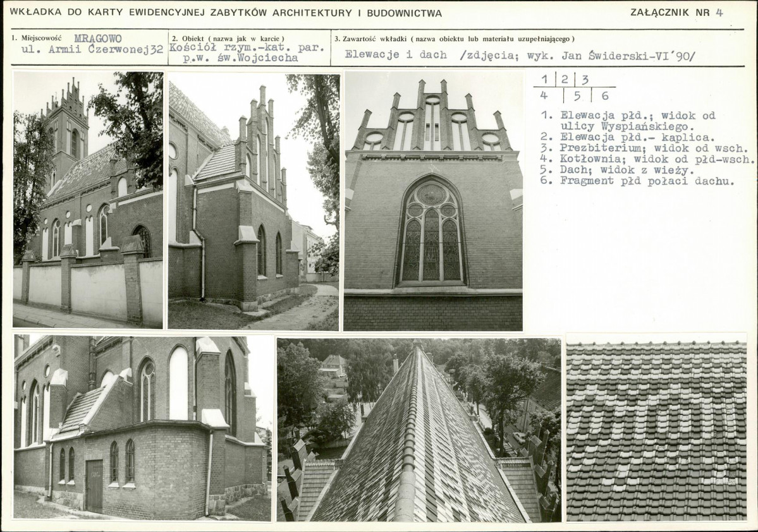The height and width of the screenshot is (532, 758).
Task: Click the text 'p.w. św. Wojciecha'
Action: click(240, 58)
